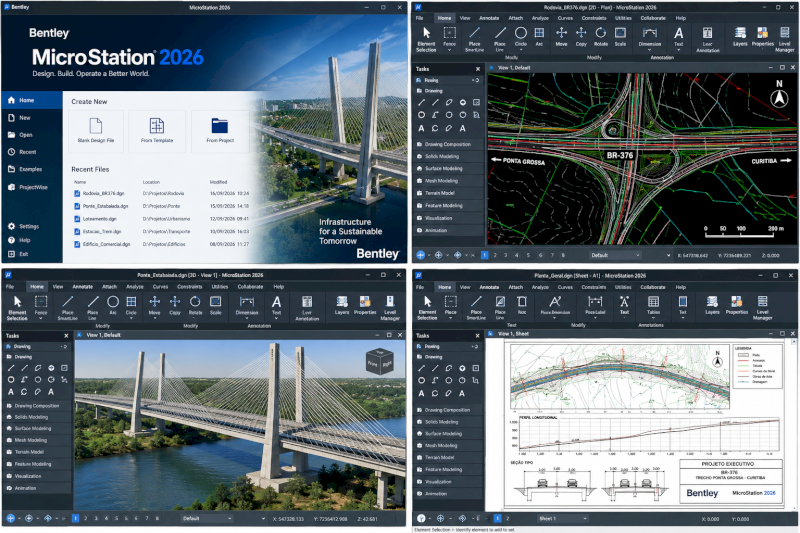Image resolution: width=800 pixels, height=533 pixels.
Task: Click the view cube in Ponte_Estaiada view
Action: coord(380,362)
